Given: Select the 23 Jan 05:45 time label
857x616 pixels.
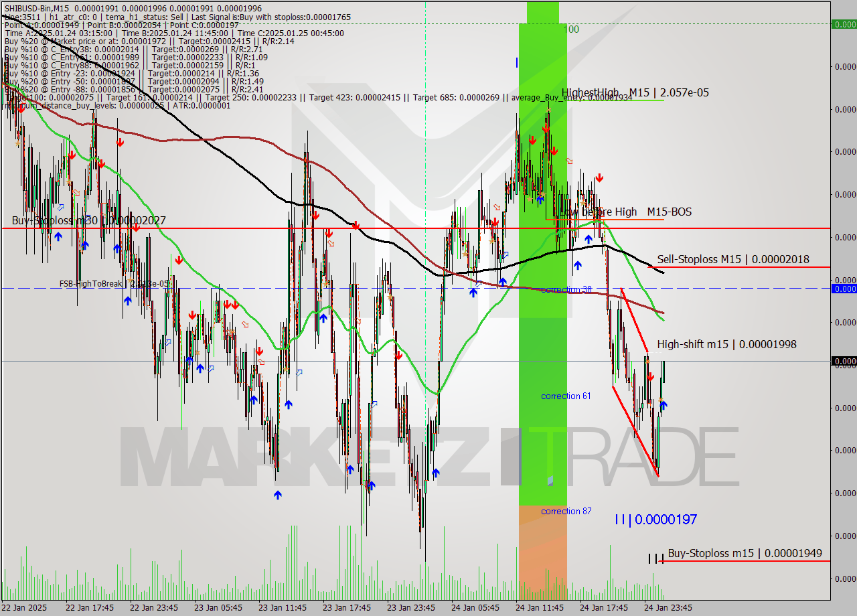Looking at the screenshot, I should coord(218,608).
